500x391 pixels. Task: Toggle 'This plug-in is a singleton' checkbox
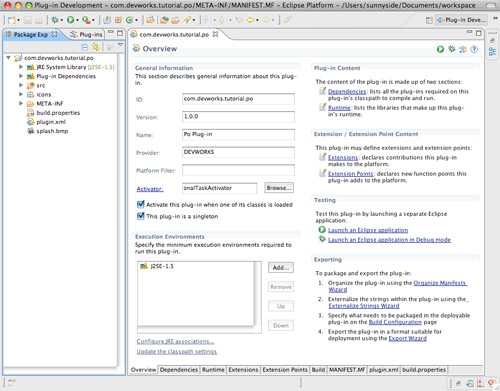141,216
